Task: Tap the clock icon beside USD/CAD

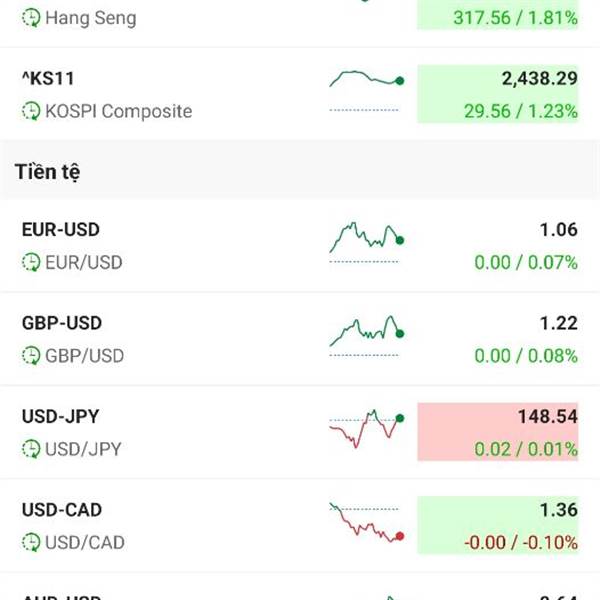Action: pos(31,543)
